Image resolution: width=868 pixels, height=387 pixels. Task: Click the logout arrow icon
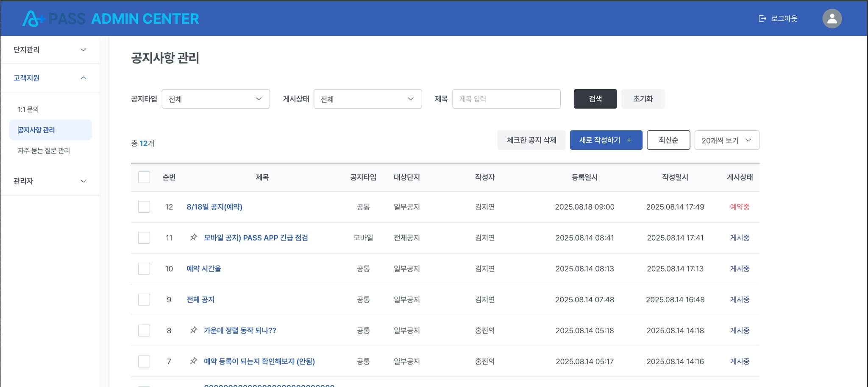[762, 19]
